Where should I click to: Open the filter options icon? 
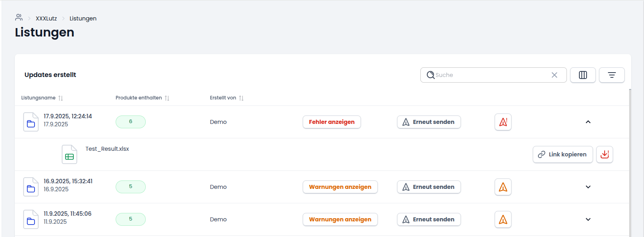[x=611, y=75]
